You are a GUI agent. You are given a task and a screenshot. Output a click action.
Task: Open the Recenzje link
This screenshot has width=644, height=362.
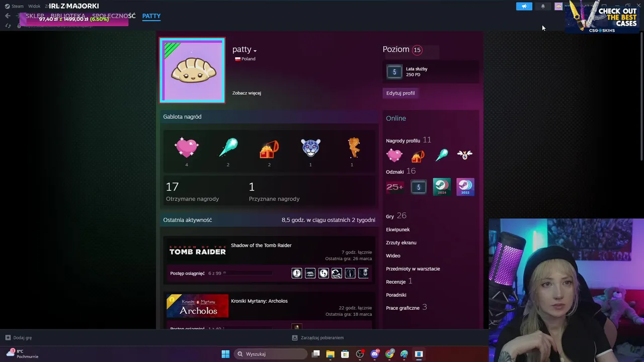coord(399,282)
